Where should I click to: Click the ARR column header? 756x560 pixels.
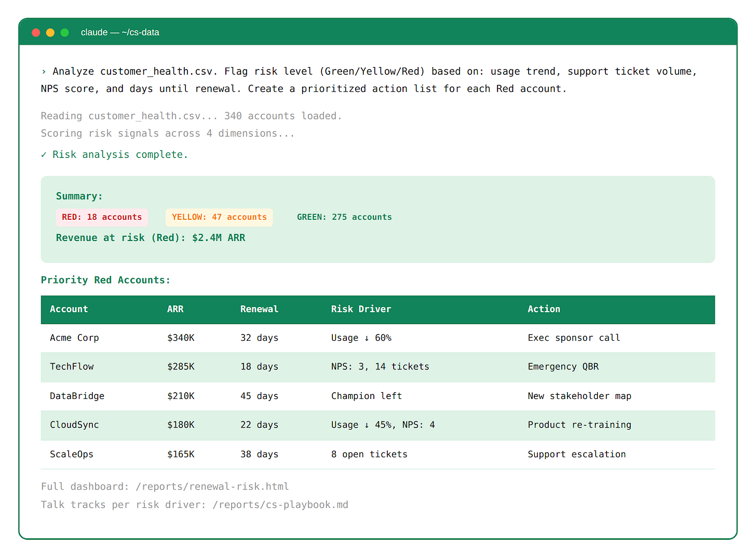[175, 309]
